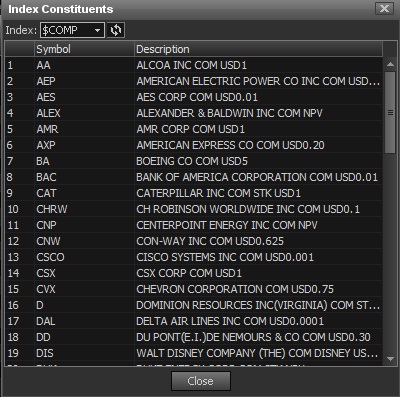Click DELTA AIR LINES INC description
The image size is (400, 397).
coord(230,321)
